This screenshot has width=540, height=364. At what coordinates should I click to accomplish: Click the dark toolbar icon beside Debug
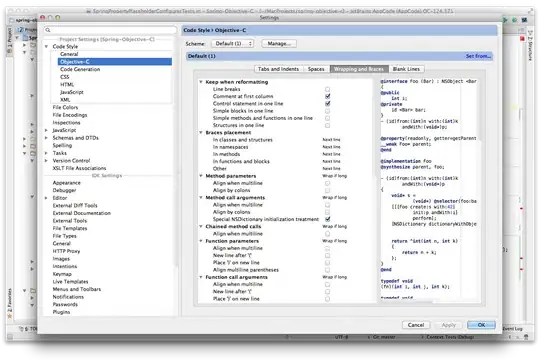[524, 20]
